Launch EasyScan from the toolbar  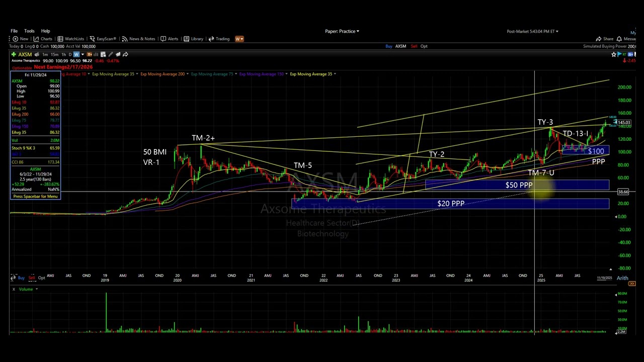tap(102, 39)
